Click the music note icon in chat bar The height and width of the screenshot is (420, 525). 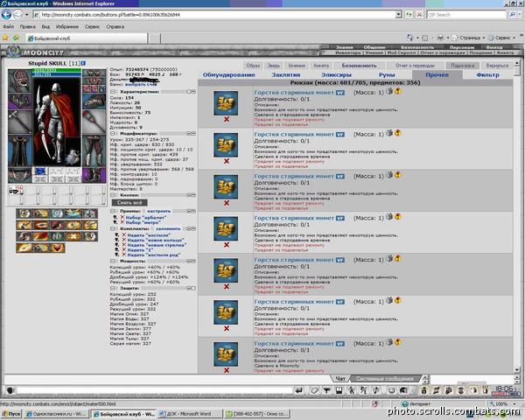[x=376, y=390]
